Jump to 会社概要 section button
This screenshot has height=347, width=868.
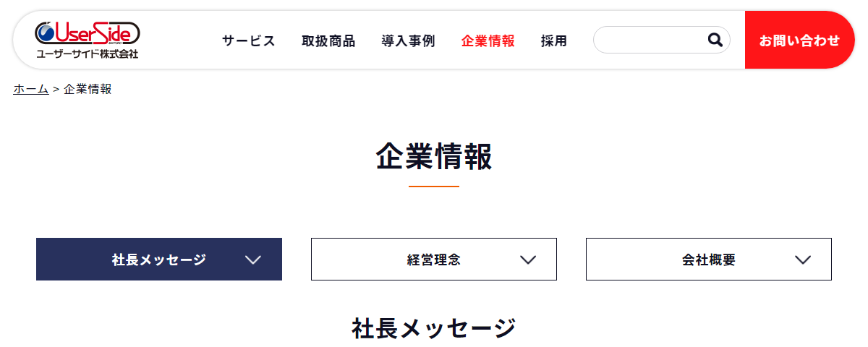pyautogui.click(x=709, y=259)
